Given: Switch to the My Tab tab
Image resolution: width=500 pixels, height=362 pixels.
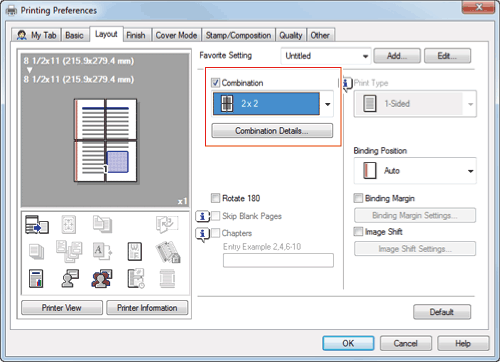Looking at the screenshot, I should 37,35.
